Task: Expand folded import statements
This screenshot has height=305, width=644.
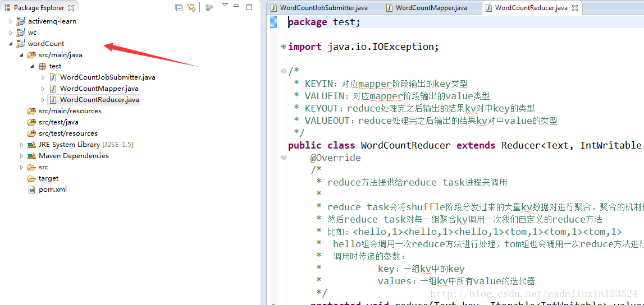Action: [284, 47]
